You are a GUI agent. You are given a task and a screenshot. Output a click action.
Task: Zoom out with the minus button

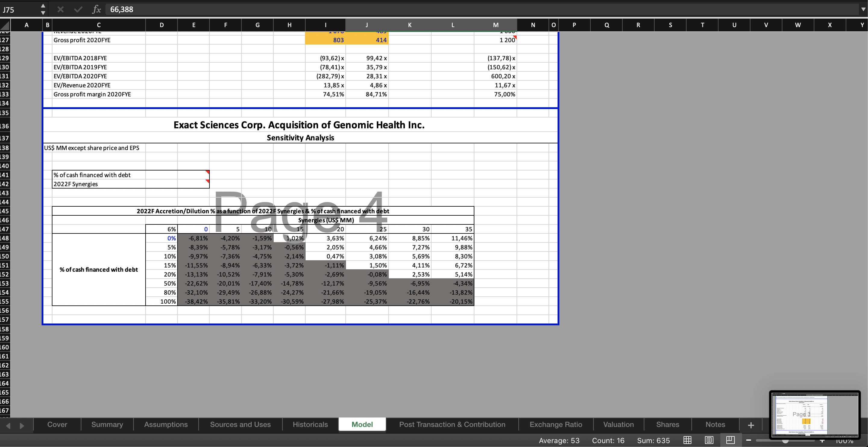(749, 440)
